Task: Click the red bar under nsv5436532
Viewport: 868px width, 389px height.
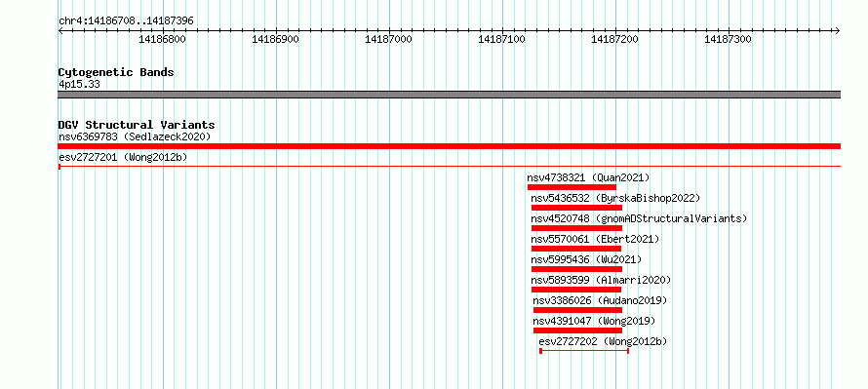Action: tap(576, 208)
